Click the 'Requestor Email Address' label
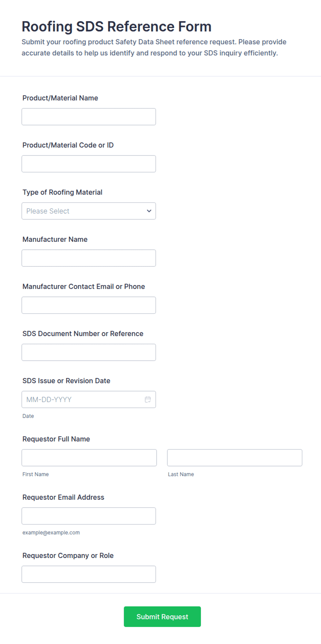 63,497
